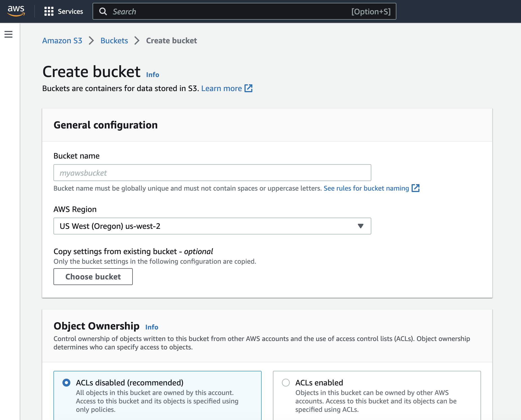Click the AWS Region label
This screenshot has width=521, height=420.
(75, 209)
